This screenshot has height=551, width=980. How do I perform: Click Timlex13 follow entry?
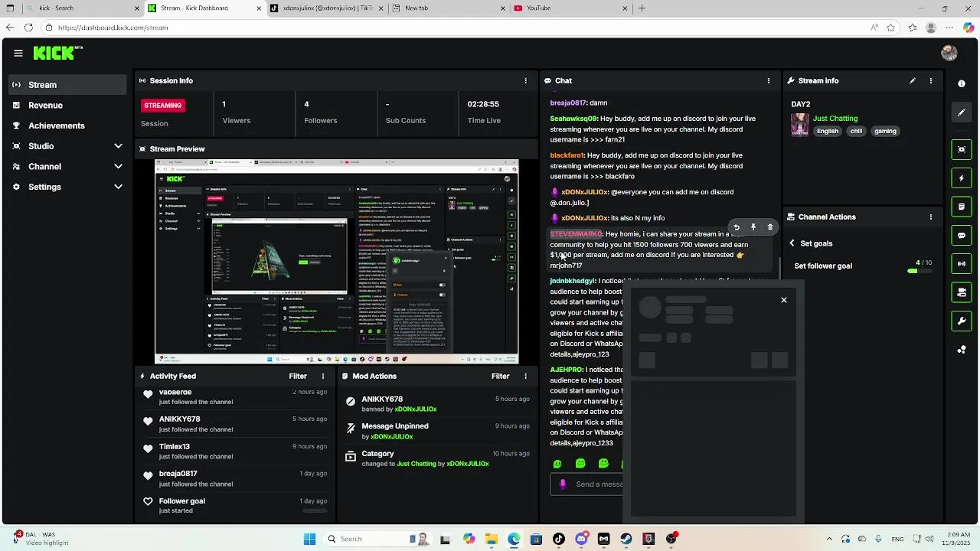pyautogui.click(x=235, y=452)
